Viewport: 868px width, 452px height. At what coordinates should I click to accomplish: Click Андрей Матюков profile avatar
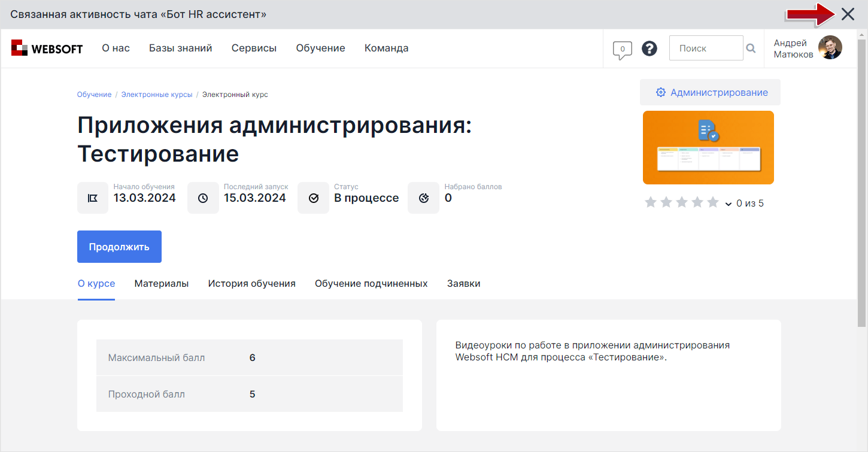(831, 47)
